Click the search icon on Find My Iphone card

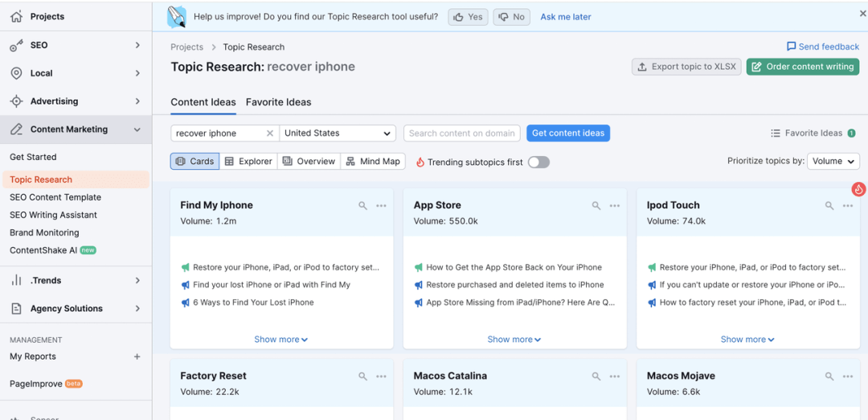point(363,206)
